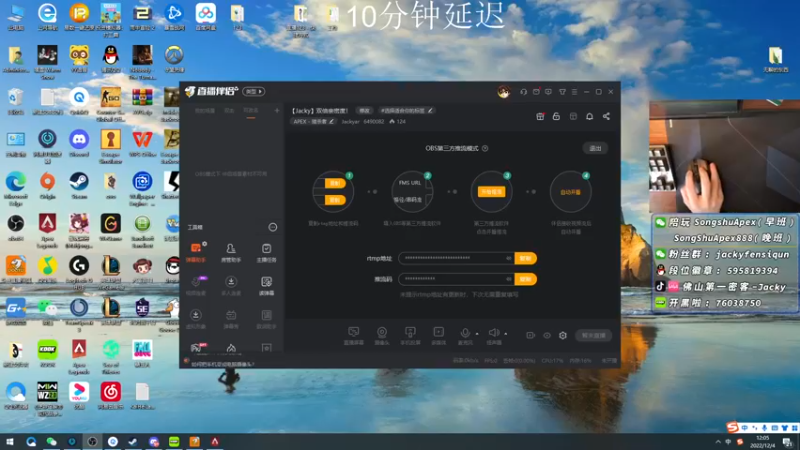Image resolution: width=800 pixels, height=450 pixels.
Task: Open the gear settings in the stream toolbar
Action: pyautogui.click(x=563, y=335)
